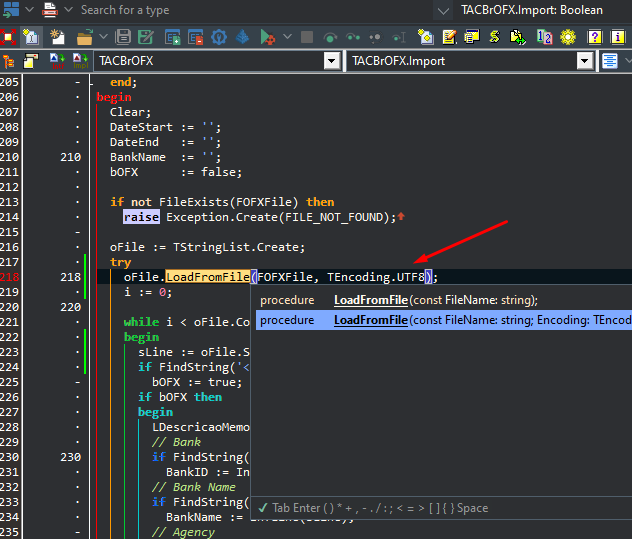Viewport: 632px width, 539px height.
Task: Click the step over debug icon
Action: [330, 37]
